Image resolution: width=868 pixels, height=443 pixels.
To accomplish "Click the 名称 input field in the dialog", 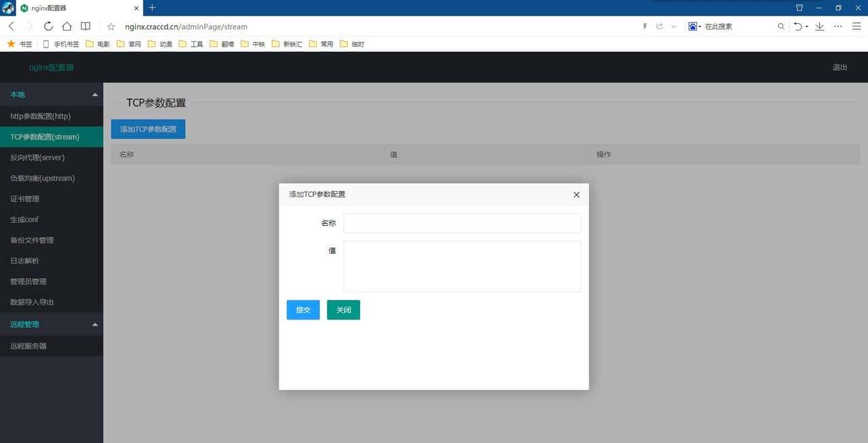I will click(462, 223).
